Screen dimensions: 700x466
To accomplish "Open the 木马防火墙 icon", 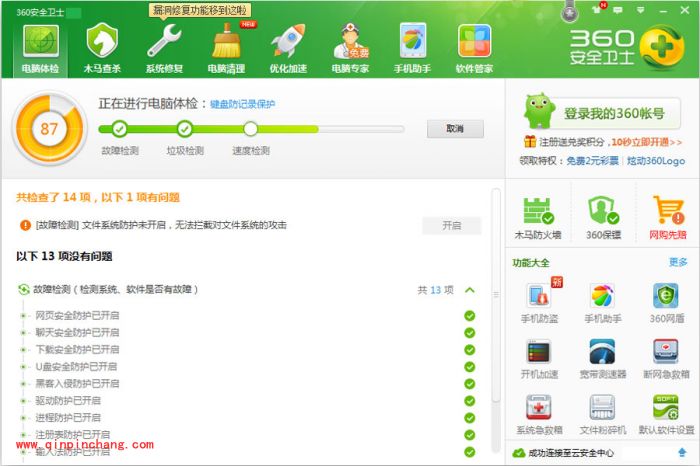I will [538, 218].
